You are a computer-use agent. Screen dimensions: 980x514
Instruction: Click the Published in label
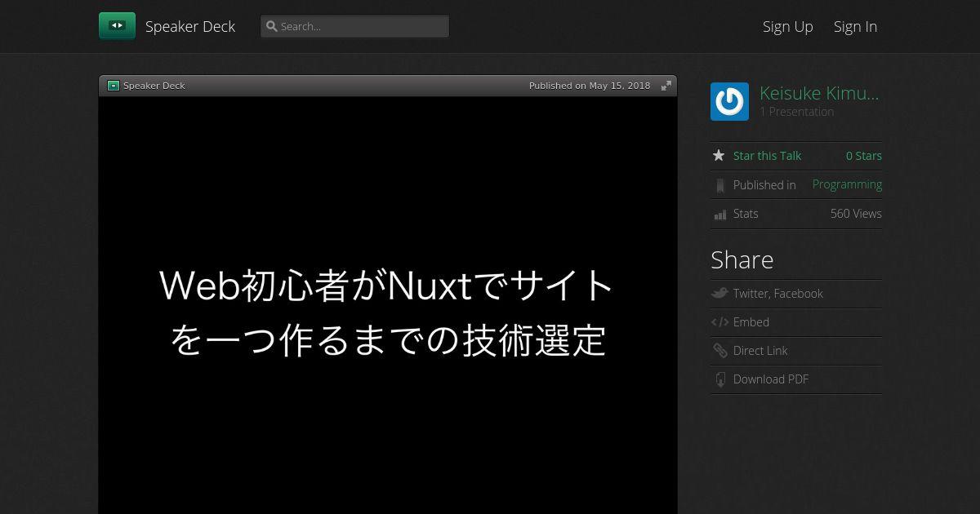[764, 185]
